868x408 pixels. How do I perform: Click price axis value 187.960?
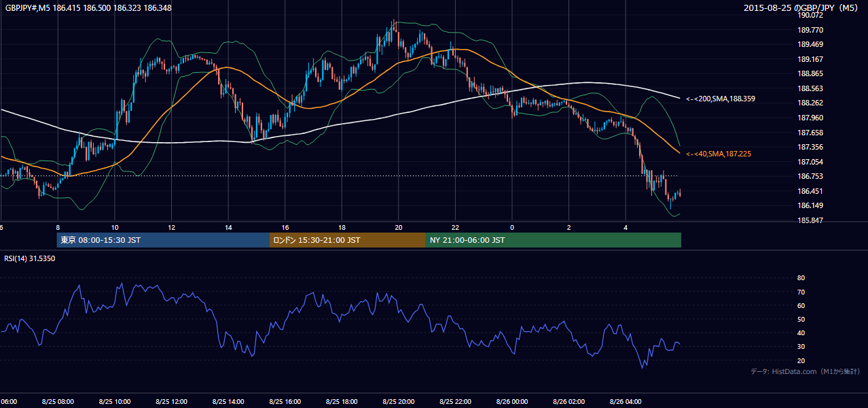point(810,118)
